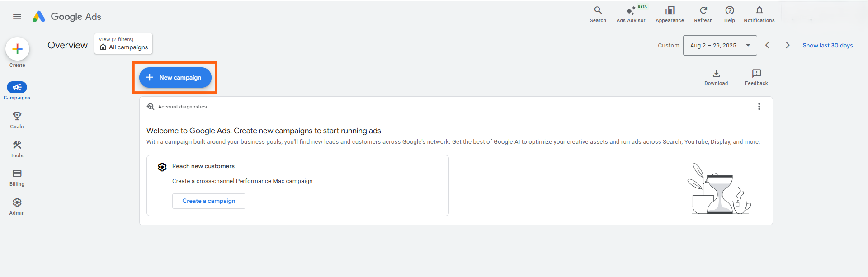Screen dimensions: 868x277
Task: Click the hourglass illustration
Action: tap(719, 189)
